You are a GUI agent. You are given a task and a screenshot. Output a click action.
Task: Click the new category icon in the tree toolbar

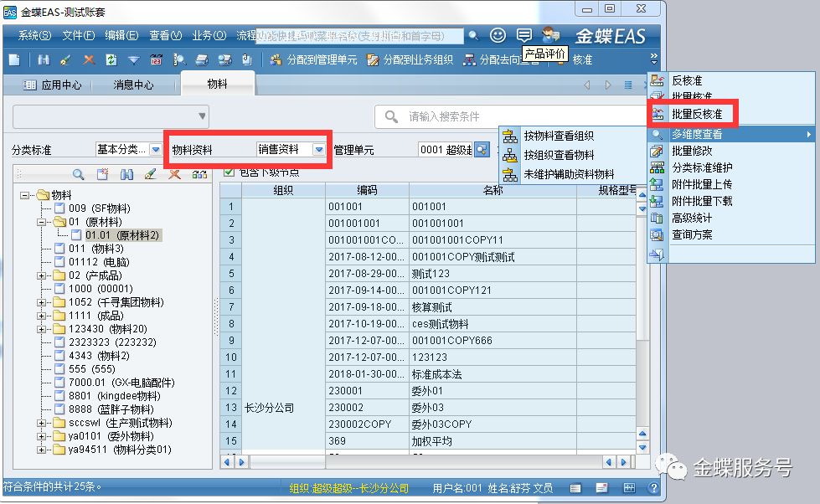[102, 174]
